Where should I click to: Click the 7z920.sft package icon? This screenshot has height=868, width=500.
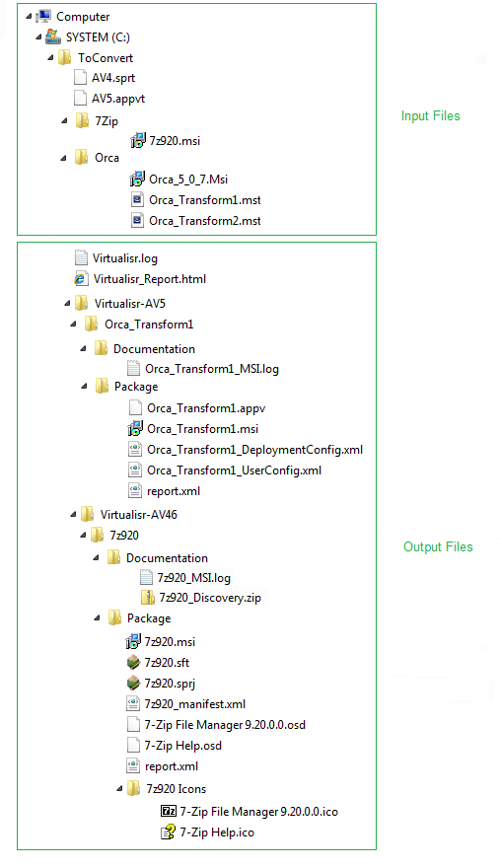133,662
